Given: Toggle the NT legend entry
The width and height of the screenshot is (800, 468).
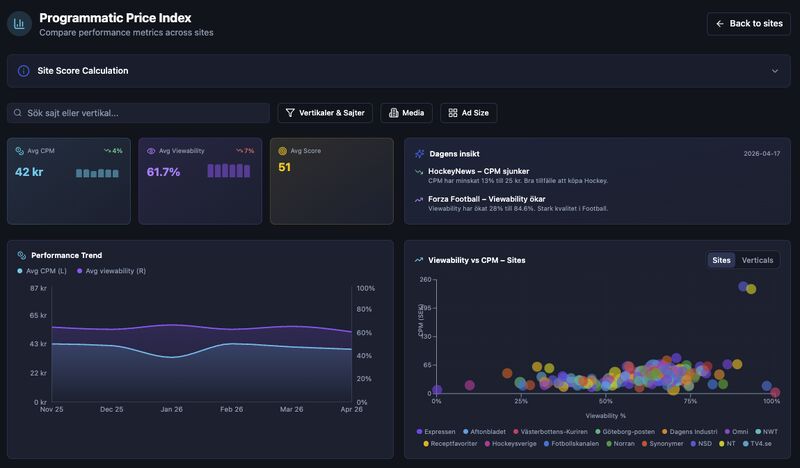Looking at the screenshot, I should [727, 444].
